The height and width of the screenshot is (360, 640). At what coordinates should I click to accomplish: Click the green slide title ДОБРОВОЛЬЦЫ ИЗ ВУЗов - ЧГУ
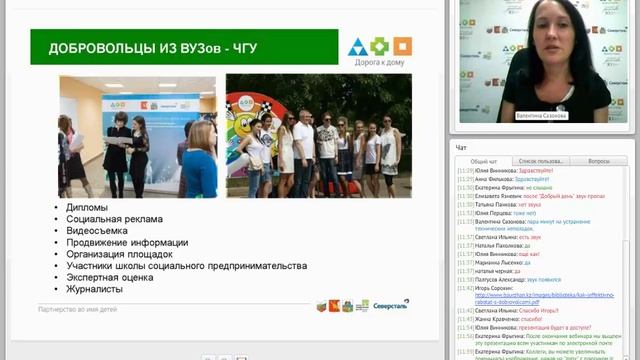[184, 47]
